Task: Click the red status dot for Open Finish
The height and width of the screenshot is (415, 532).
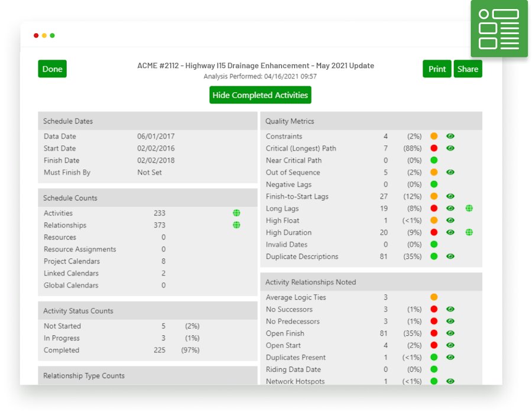Action: point(434,333)
